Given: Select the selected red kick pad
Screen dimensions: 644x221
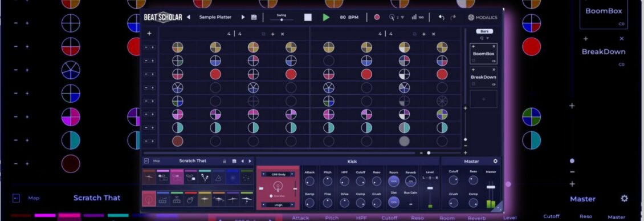Looking at the screenshot, I should 149,199.
